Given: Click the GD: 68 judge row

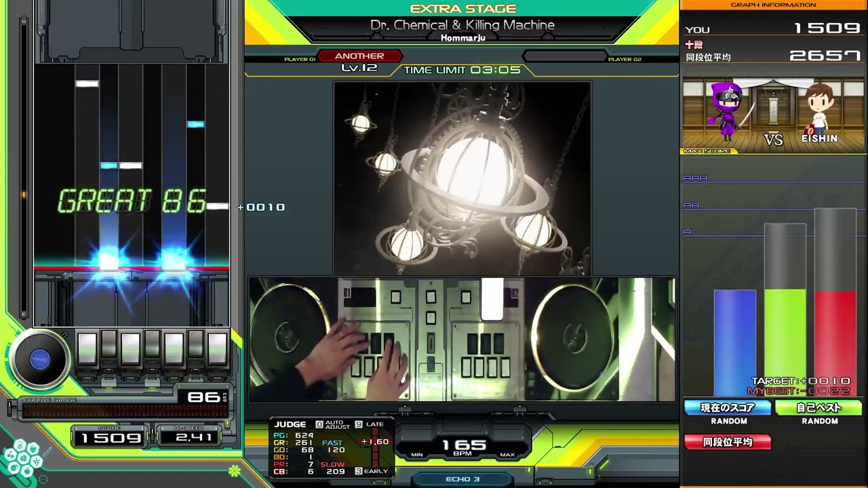Looking at the screenshot, I should (x=293, y=450).
